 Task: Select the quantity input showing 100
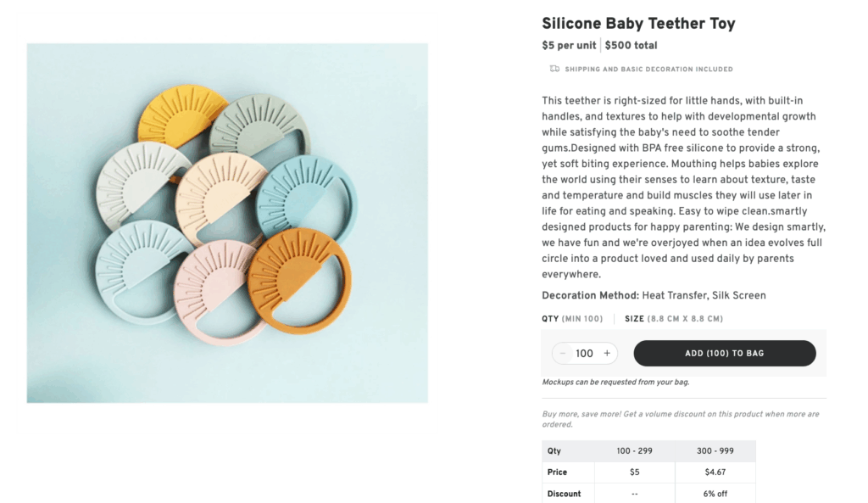pyautogui.click(x=585, y=353)
